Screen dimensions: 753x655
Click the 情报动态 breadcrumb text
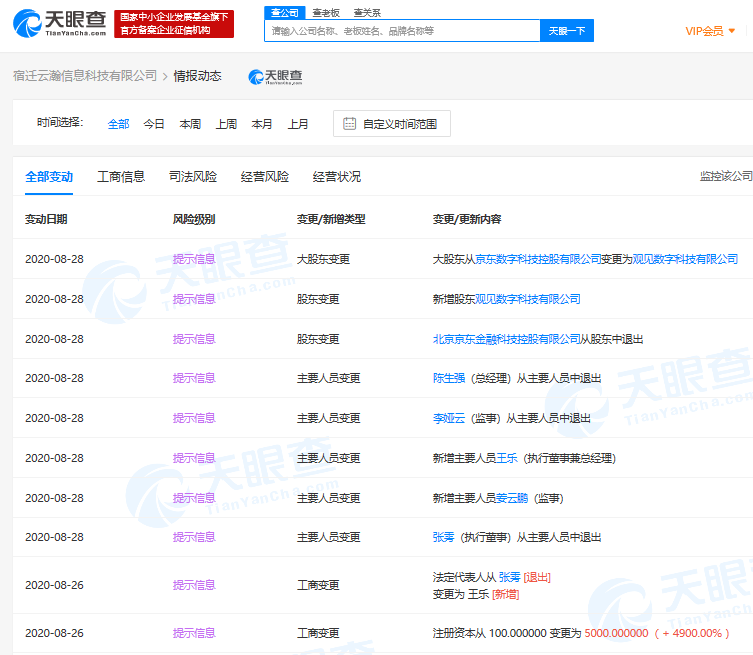[197, 76]
